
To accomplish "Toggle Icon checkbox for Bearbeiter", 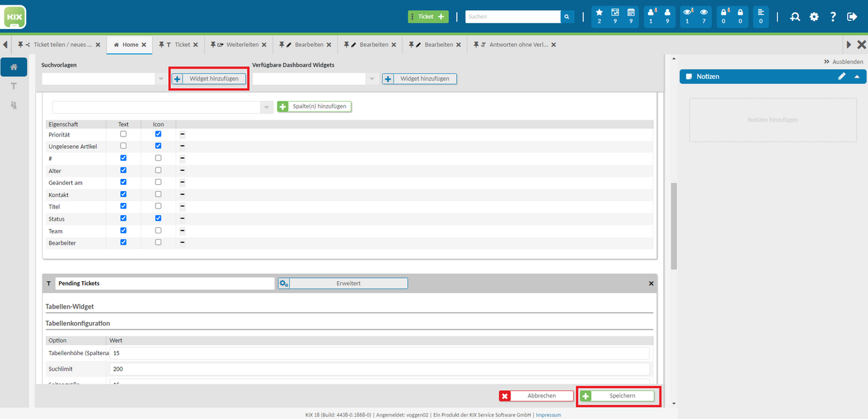I will [x=158, y=242].
